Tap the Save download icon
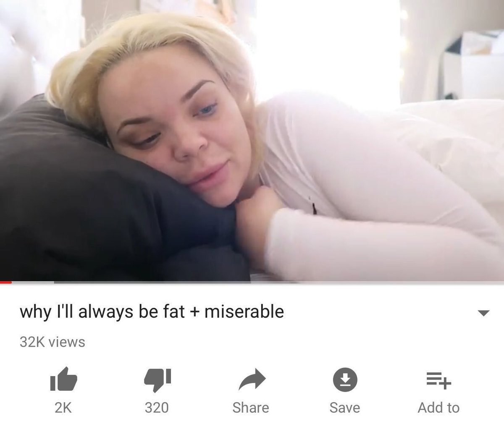 point(345,380)
